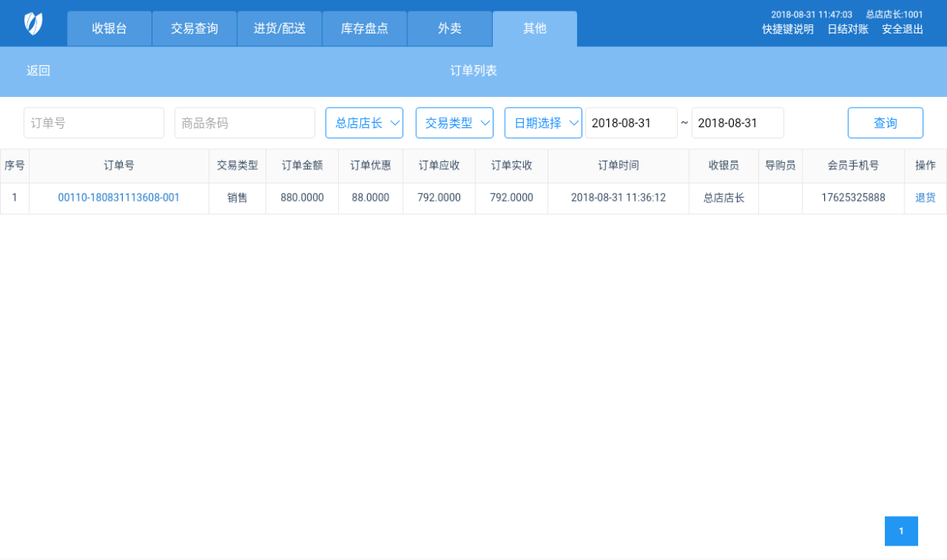Open order 00110-180831113608-001
The width and height of the screenshot is (947, 560).
(119, 198)
